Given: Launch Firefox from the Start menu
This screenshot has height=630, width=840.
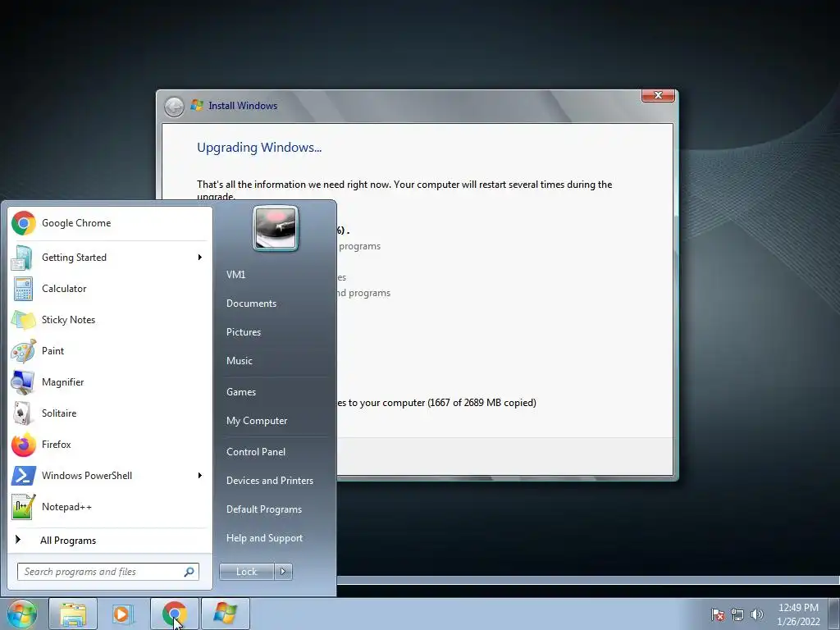Looking at the screenshot, I should tap(109, 444).
